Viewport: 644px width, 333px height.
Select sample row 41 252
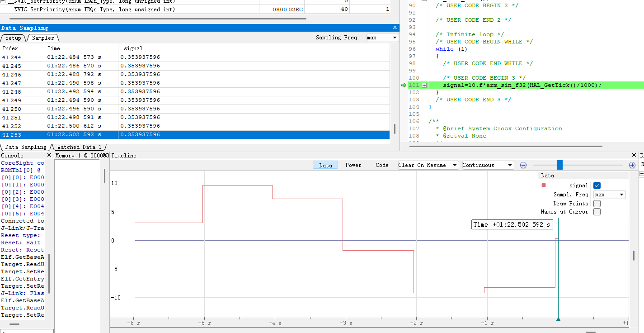coord(195,126)
